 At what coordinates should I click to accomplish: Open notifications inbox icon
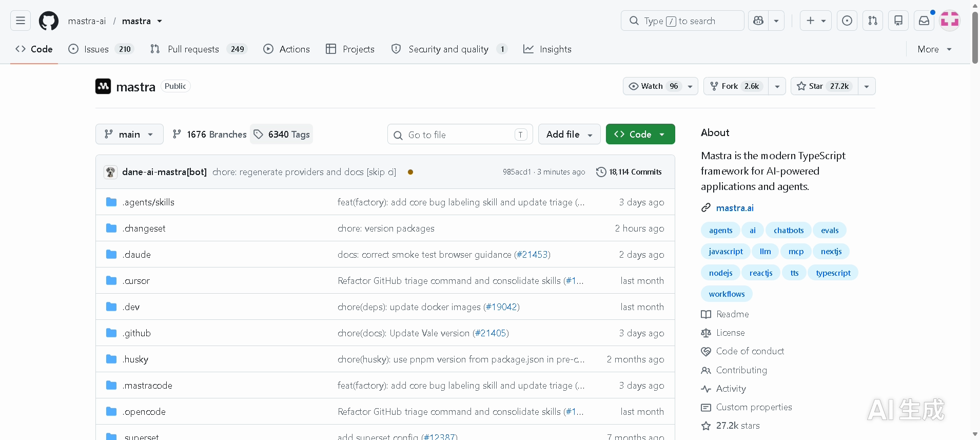(x=924, y=21)
